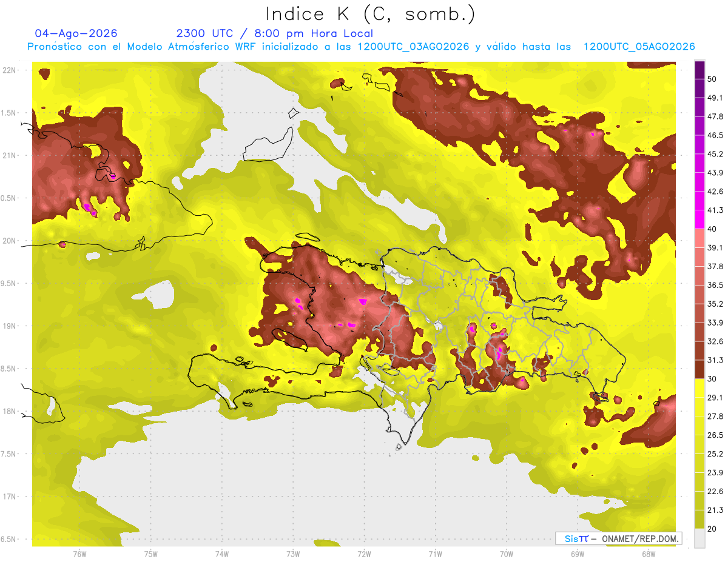Click the color bar label "40"
The width and height of the screenshot is (728, 562).
pos(712,229)
